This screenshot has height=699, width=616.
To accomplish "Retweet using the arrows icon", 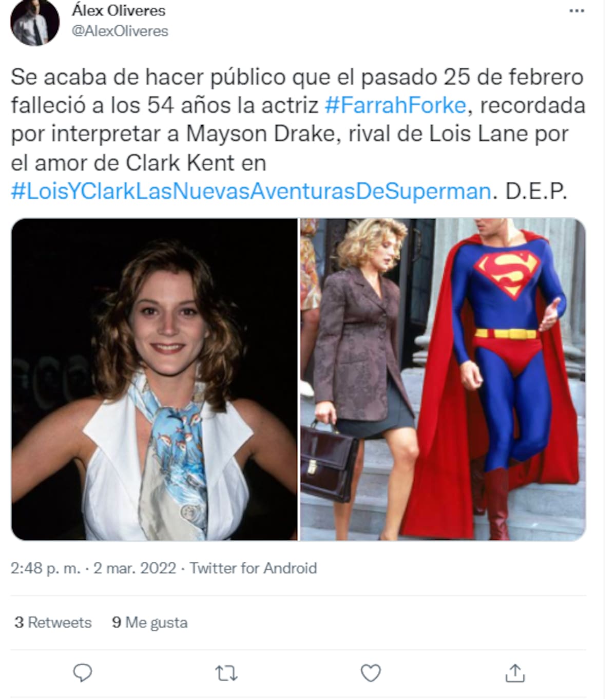I will (x=226, y=673).
